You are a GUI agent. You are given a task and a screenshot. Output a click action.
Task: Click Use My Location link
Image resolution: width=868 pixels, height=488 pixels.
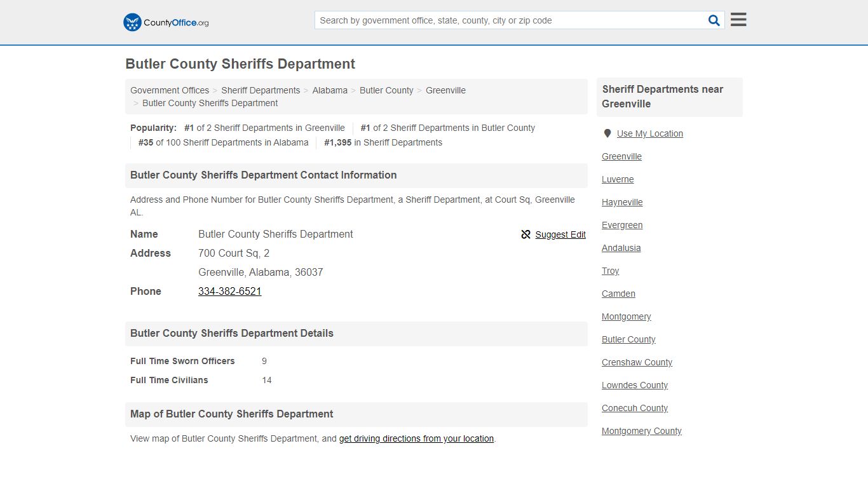tap(650, 133)
